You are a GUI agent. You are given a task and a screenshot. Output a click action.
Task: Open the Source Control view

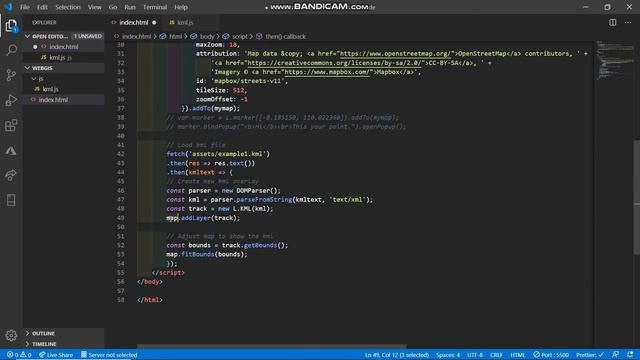point(11,75)
